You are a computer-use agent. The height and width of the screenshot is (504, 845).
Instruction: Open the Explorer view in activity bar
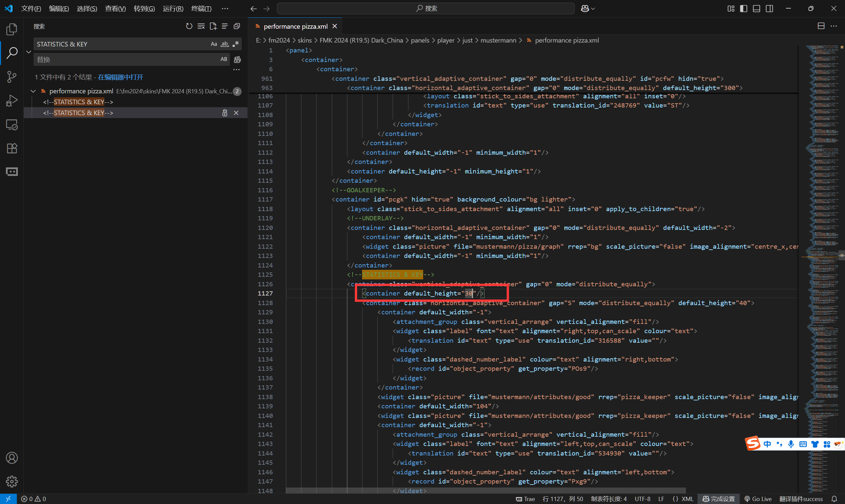(12, 29)
